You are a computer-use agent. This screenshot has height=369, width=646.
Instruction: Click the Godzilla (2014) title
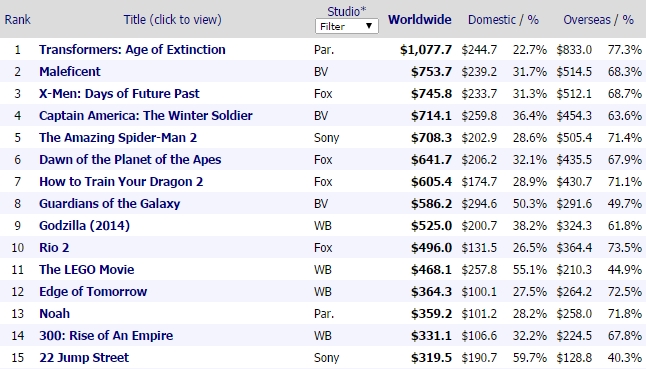pos(84,226)
